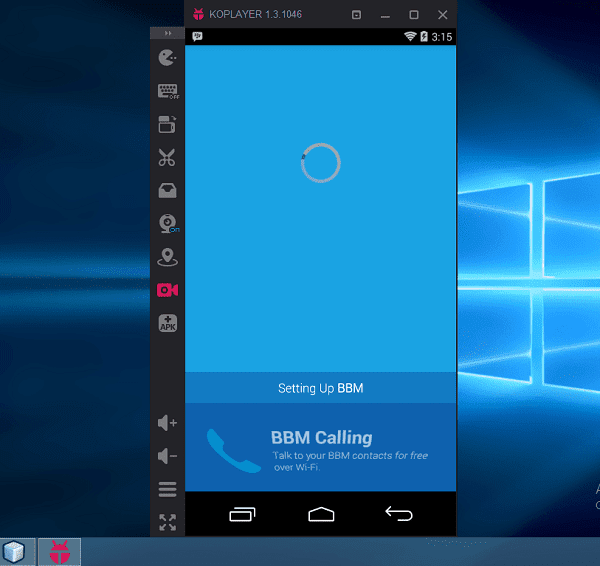Open the KOPLAYER taskbar icon
Image resolution: width=600 pixels, height=566 pixels.
point(60,551)
